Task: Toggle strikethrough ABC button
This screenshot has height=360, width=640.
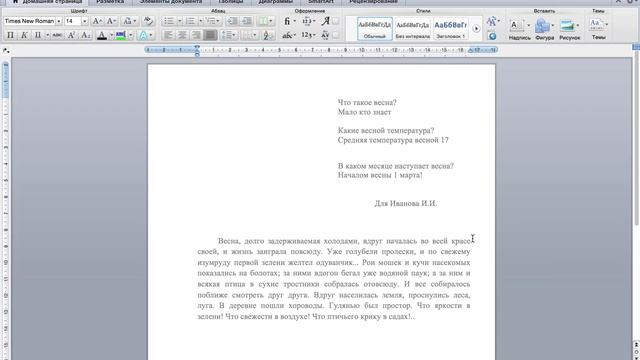Action: (x=57, y=35)
